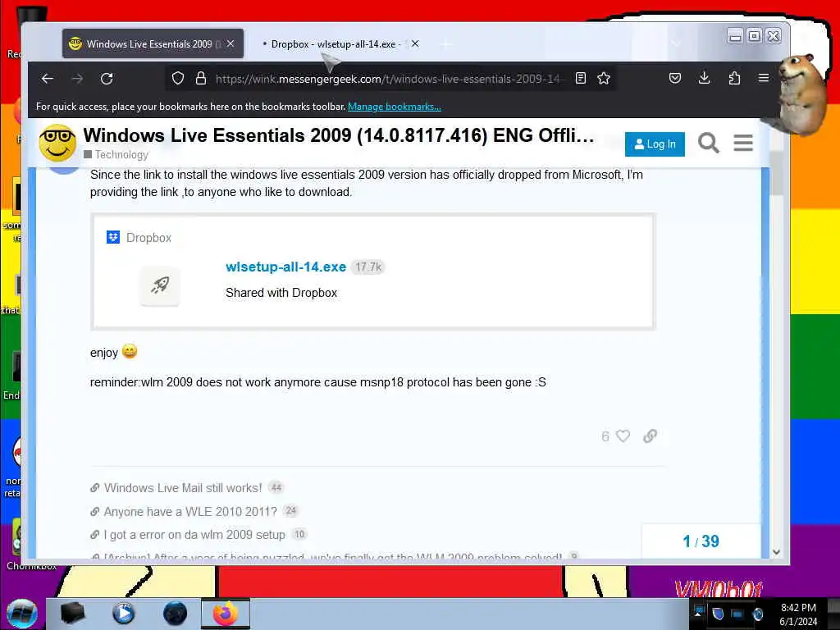Click the rocket thumbnail in Dropbox preview
The height and width of the screenshot is (630, 840).
[x=160, y=285]
